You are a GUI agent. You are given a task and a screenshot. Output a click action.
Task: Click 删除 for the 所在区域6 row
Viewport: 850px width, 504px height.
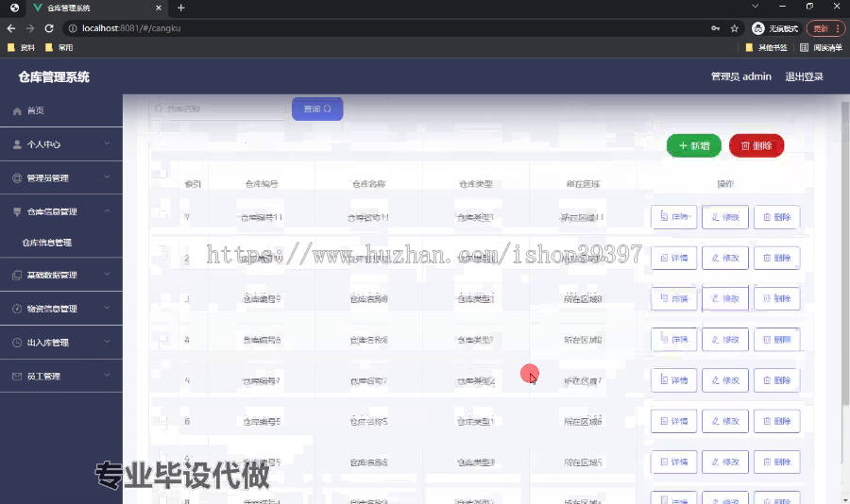(x=777, y=421)
